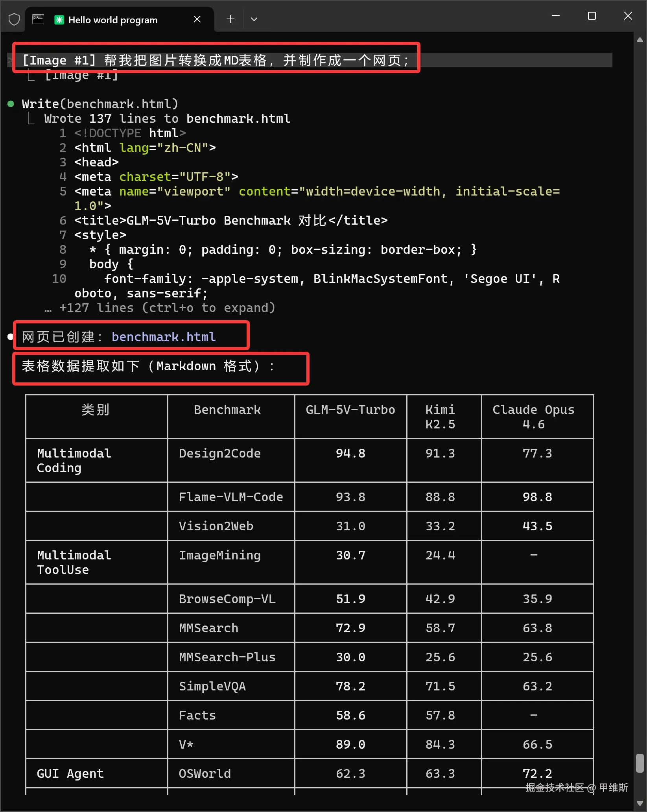Viewport: 647px width, 812px height.
Task: Click the Vision2Web benchmark cell
Action: click(231, 526)
